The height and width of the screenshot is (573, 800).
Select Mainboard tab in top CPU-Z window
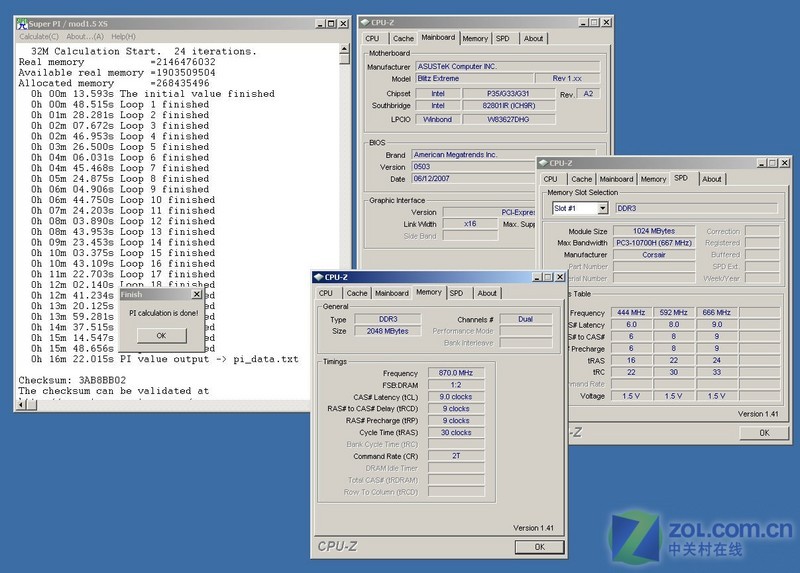coord(438,38)
